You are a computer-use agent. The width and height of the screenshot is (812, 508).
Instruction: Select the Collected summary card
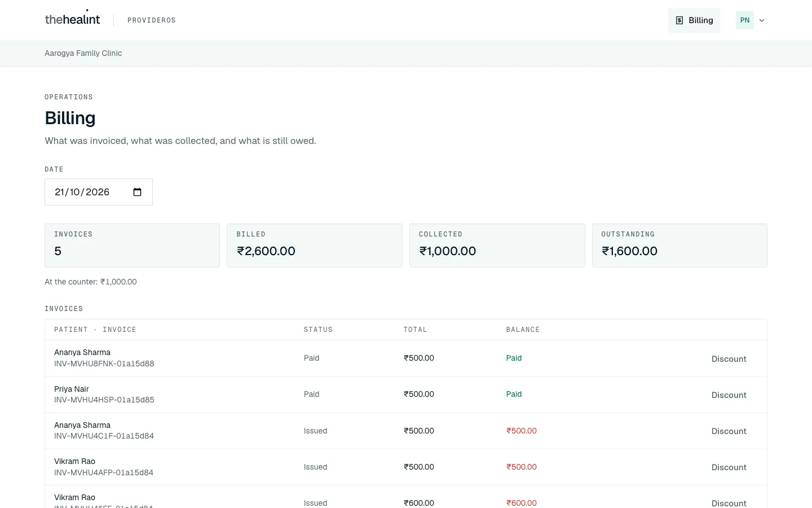pos(497,246)
